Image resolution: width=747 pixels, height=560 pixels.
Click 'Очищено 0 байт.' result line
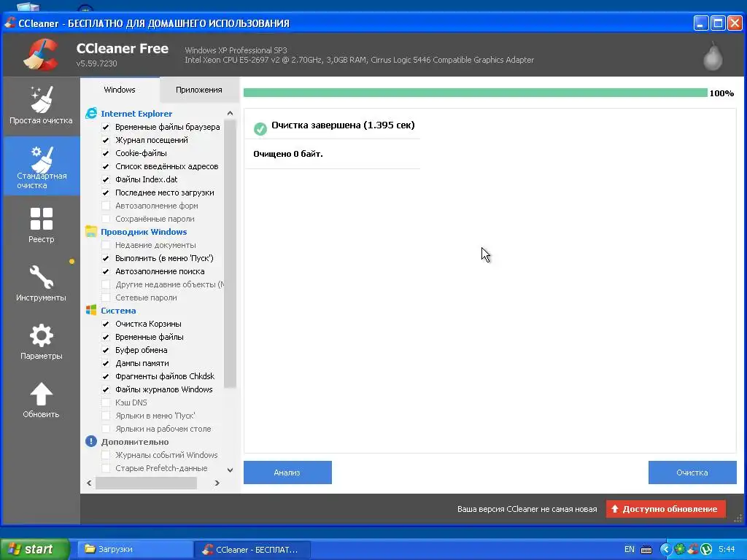[288, 154]
